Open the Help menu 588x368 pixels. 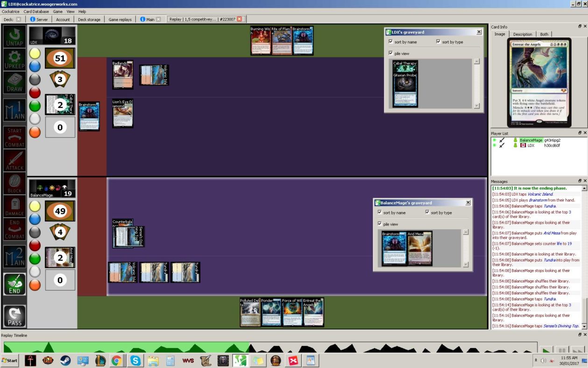click(x=82, y=11)
